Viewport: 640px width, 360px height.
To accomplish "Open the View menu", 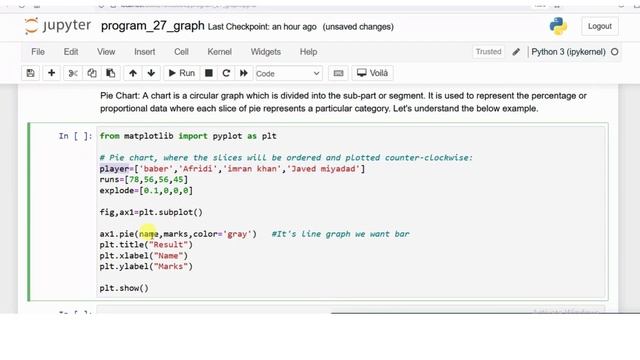I will tap(106, 52).
